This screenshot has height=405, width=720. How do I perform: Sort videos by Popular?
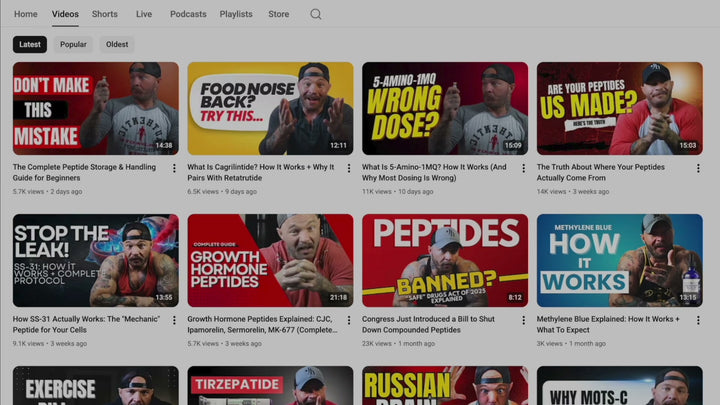[x=73, y=45]
